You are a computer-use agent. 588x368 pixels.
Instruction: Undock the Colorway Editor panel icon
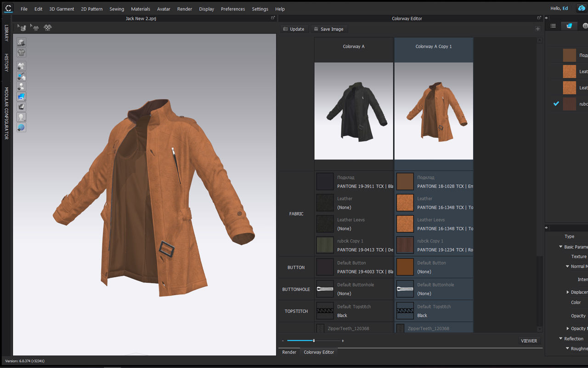point(539,18)
